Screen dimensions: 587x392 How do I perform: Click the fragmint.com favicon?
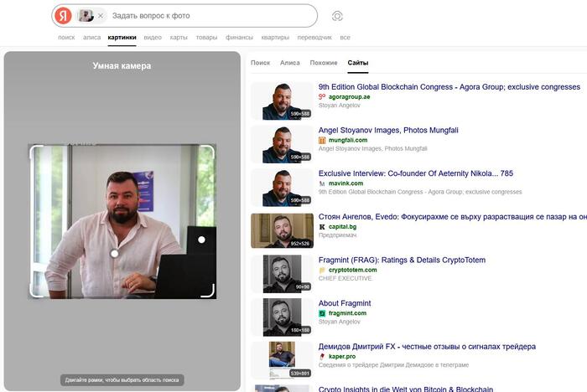[322, 313]
